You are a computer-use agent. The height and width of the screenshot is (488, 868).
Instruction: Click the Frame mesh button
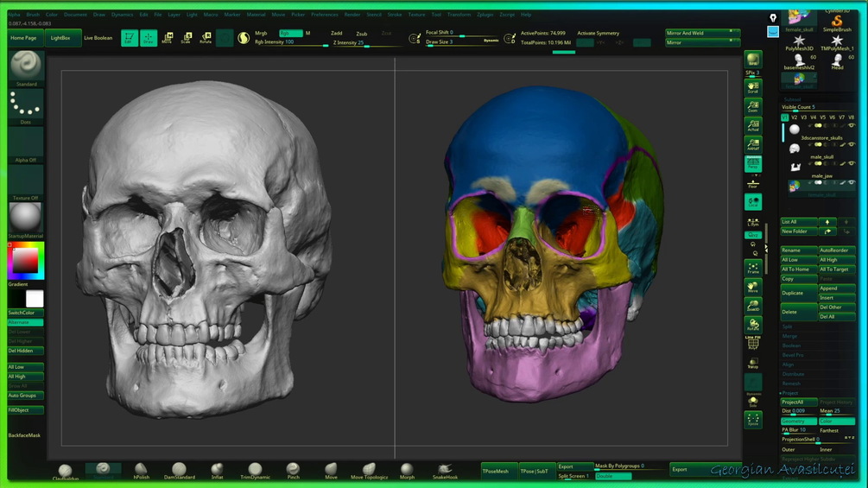point(753,269)
